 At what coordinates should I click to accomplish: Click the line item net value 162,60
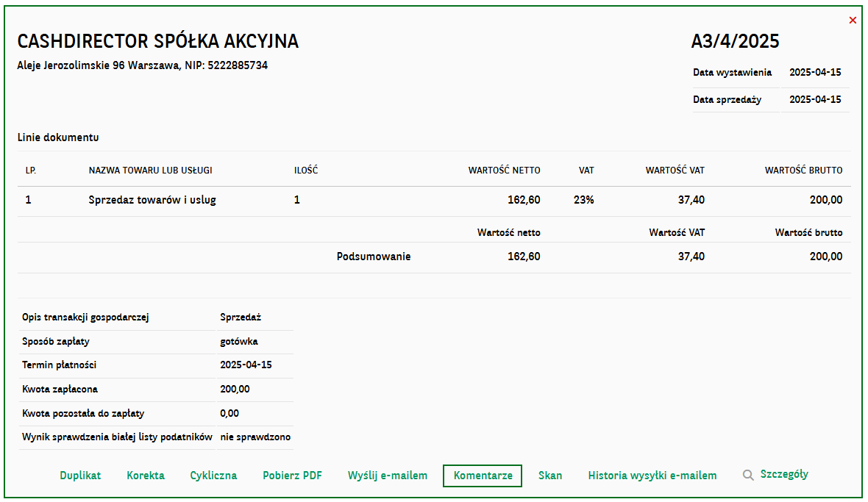point(524,200)
